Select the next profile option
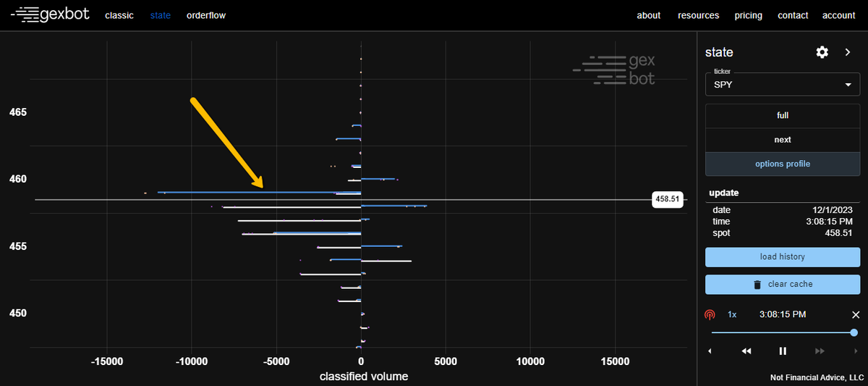The image size is (868, 386). coord(783,140)
